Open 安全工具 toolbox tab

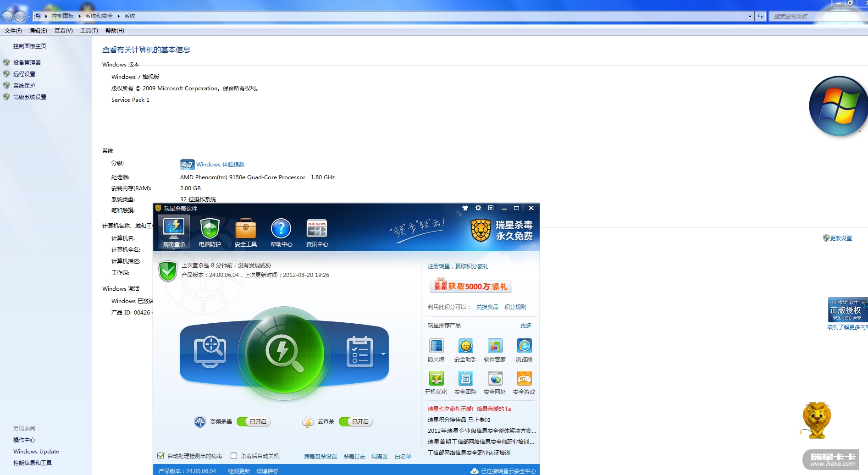click(x=245, y=232)
